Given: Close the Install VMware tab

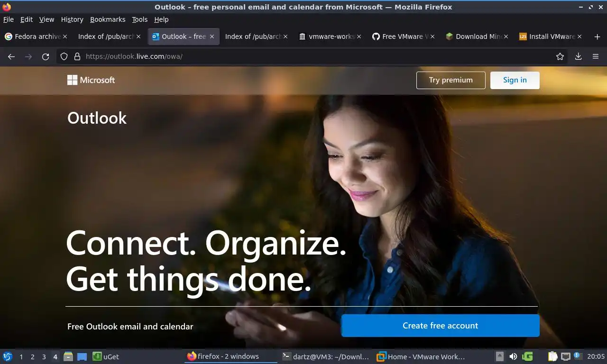Looking at the screenshot, I should pyautogui.click(x=579, y=36).
